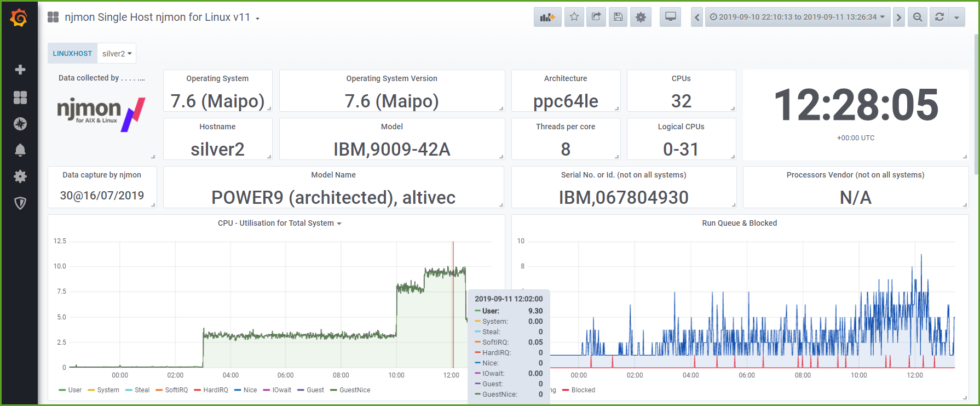980x406 pixels.
Task: Open the Run Queue & Blocked panel menu
Action: (x=739, y=223)
